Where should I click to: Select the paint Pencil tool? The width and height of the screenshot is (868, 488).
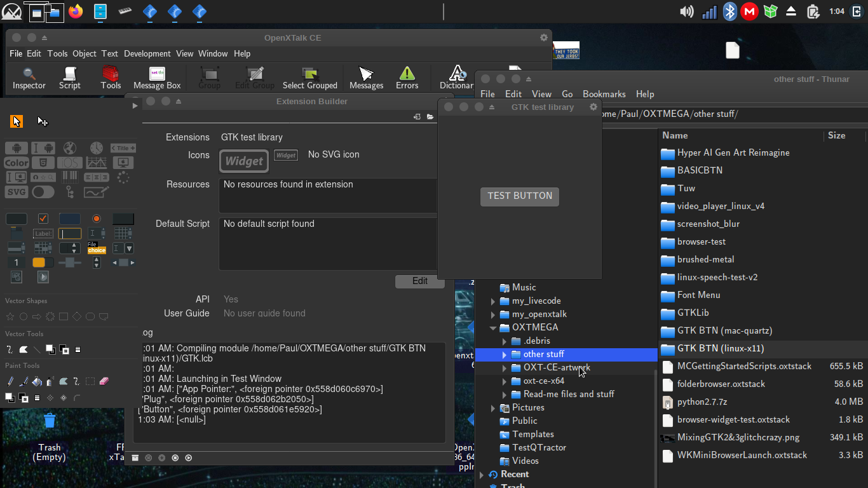point(10,381)
